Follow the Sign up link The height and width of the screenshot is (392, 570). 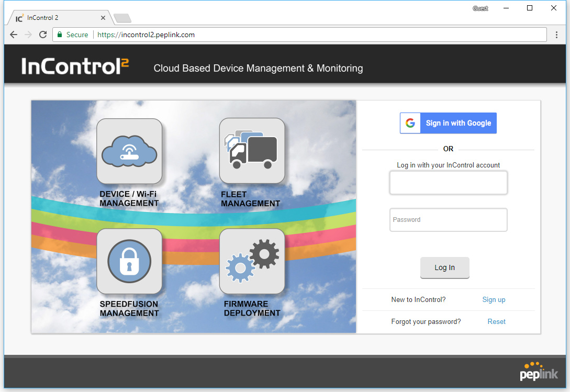coord(494,300)
